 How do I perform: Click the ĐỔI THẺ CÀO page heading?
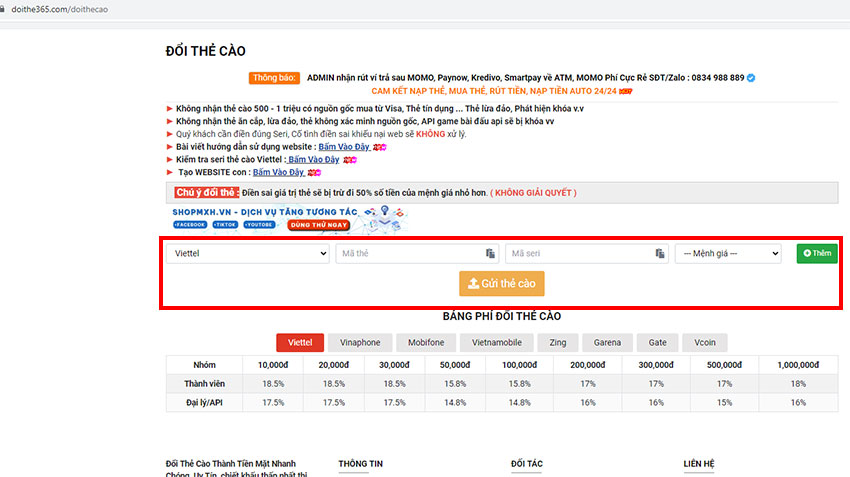click(x=205, y=51)
